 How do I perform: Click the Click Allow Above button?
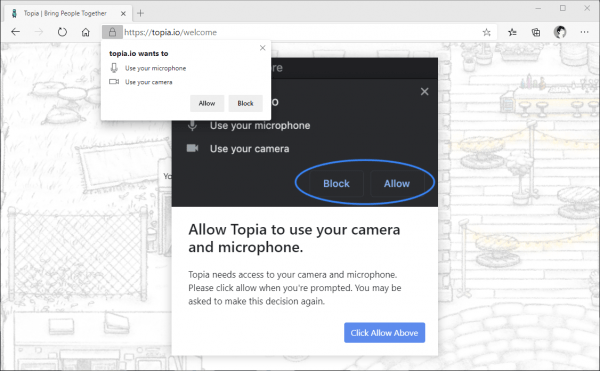pyautogui.click(x=384, y=333)
